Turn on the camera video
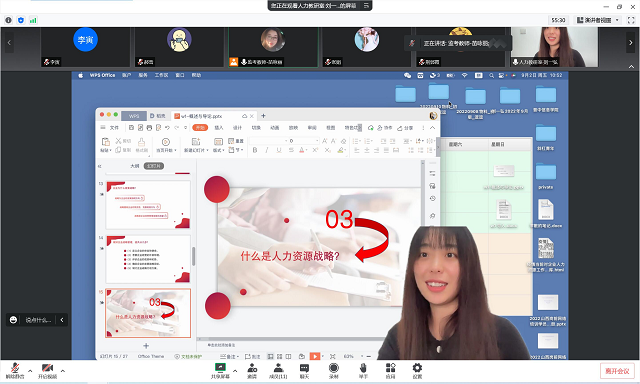The image size is (640, 384). (x=47, y=371)
